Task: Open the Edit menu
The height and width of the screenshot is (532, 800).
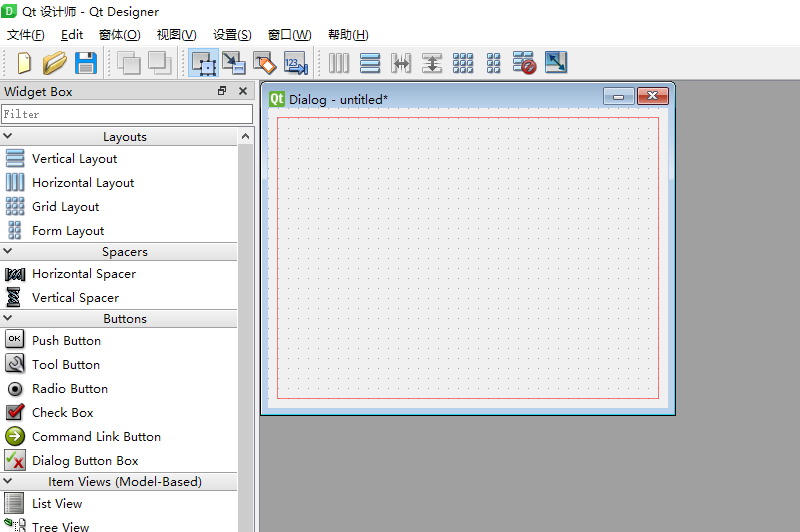Action: click(x=72, y=35)
